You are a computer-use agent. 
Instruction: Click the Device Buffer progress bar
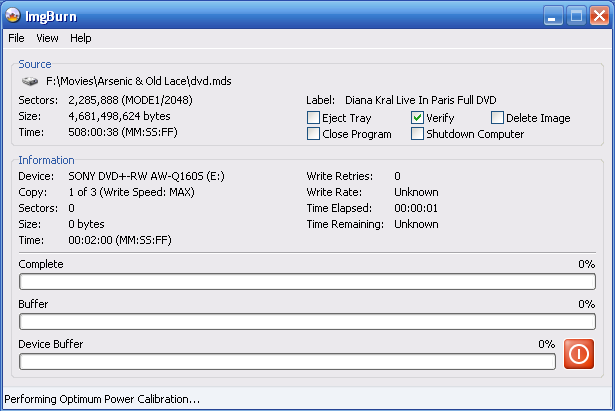pyautogui.click(x=287, y=362)
